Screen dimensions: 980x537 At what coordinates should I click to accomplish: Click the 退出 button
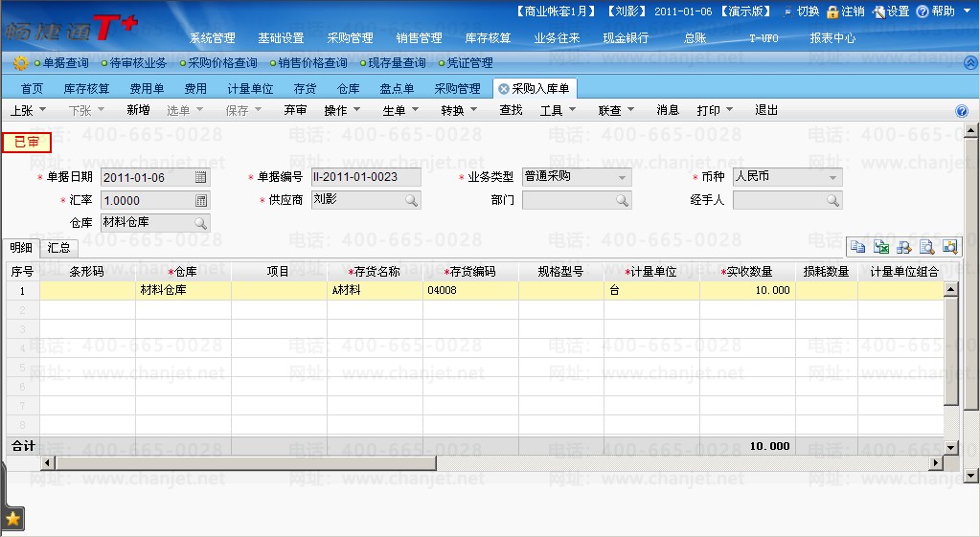(x=766, y=110)
